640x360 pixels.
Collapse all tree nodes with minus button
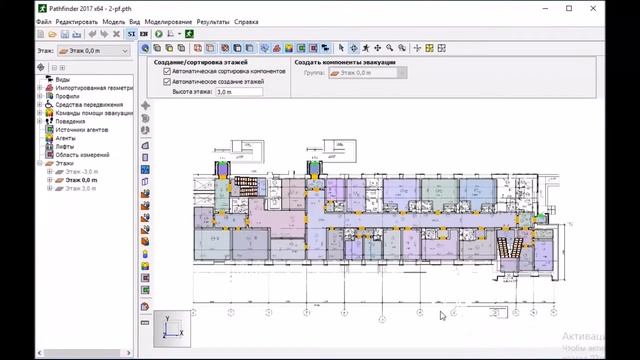click(x=54, y=68)
